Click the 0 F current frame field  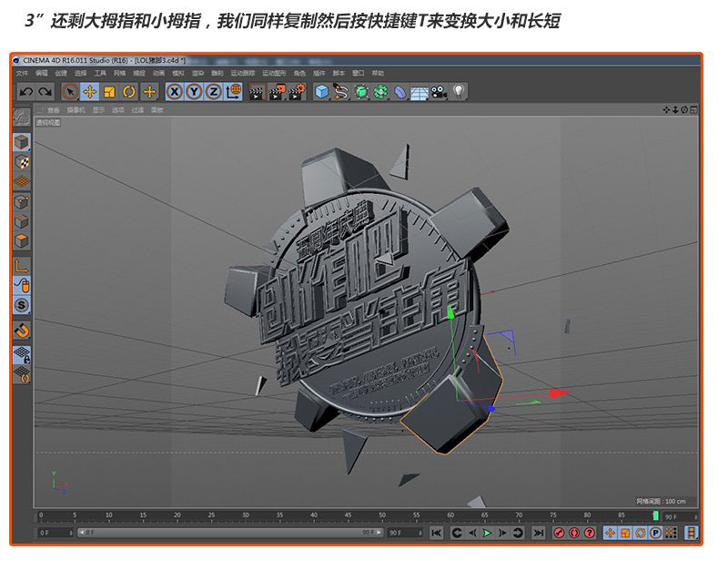tap(56, 533)
